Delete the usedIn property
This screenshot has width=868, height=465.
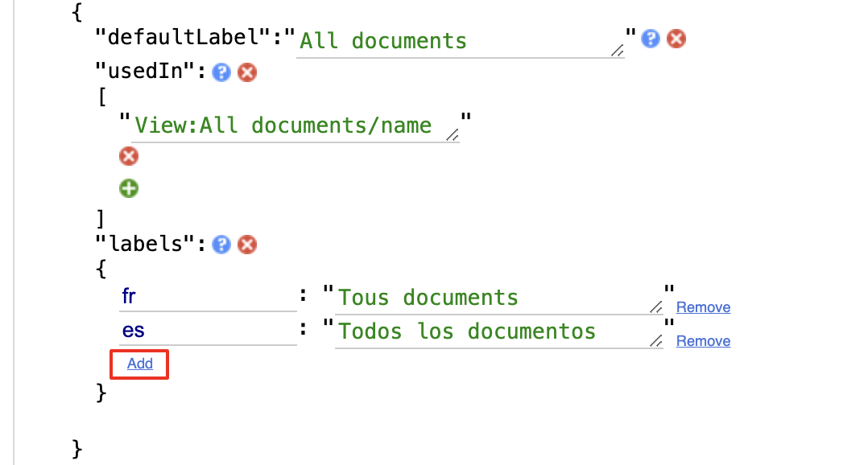(248, 72)
